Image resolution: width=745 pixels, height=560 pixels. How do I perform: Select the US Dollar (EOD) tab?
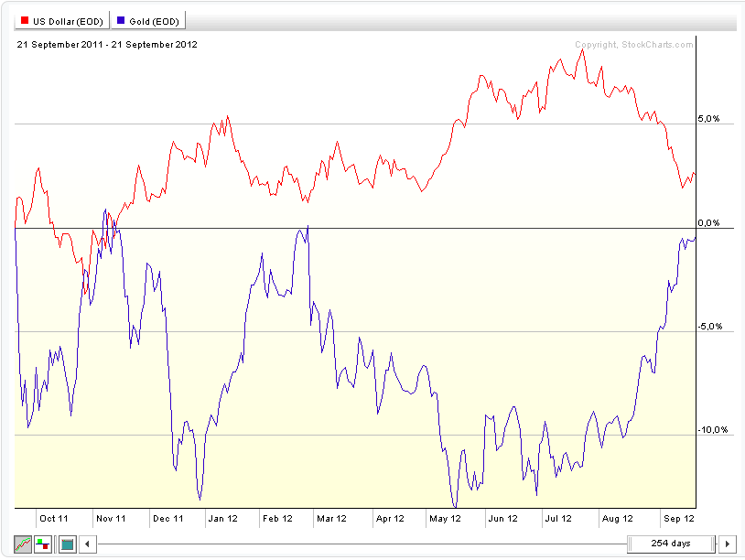[x=62, y=21]
